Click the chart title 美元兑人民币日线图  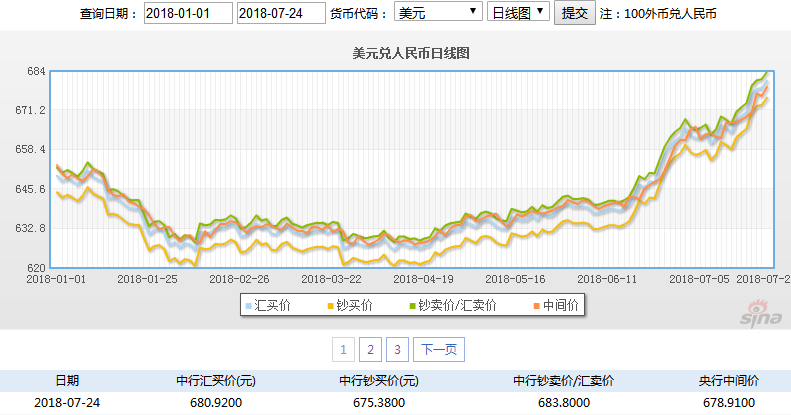pos(411,53)
